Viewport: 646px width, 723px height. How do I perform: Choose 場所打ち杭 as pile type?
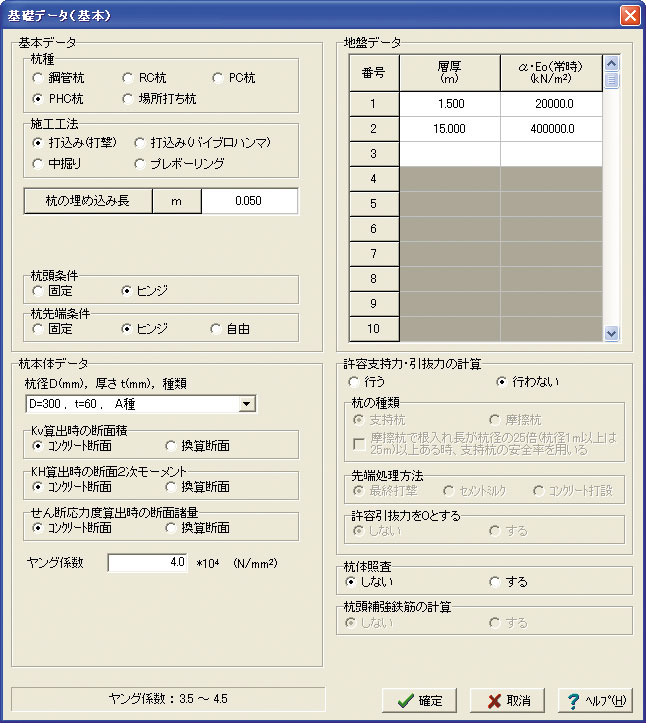pos(128,99)
